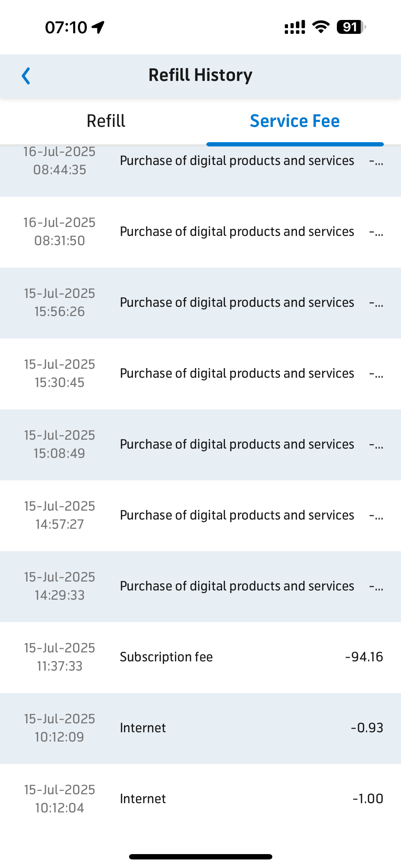Open the 15-Jul-2025 14:57:27 purchase entry

[x=200, y=516]
